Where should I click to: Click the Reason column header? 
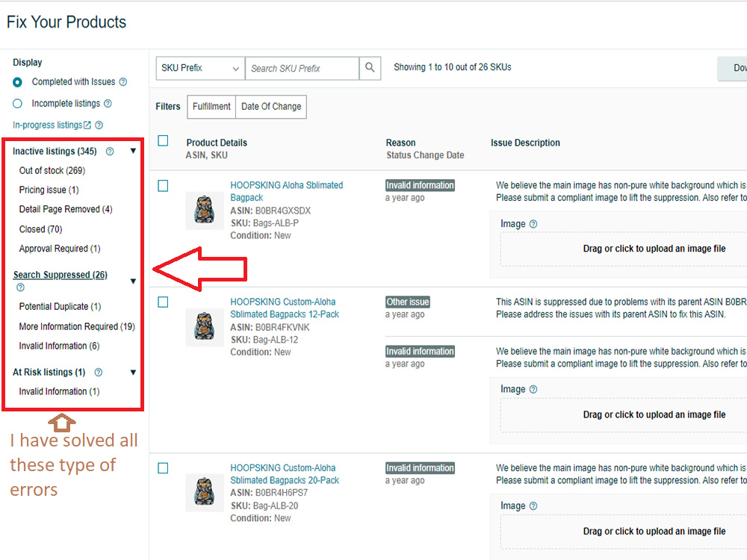400,143
